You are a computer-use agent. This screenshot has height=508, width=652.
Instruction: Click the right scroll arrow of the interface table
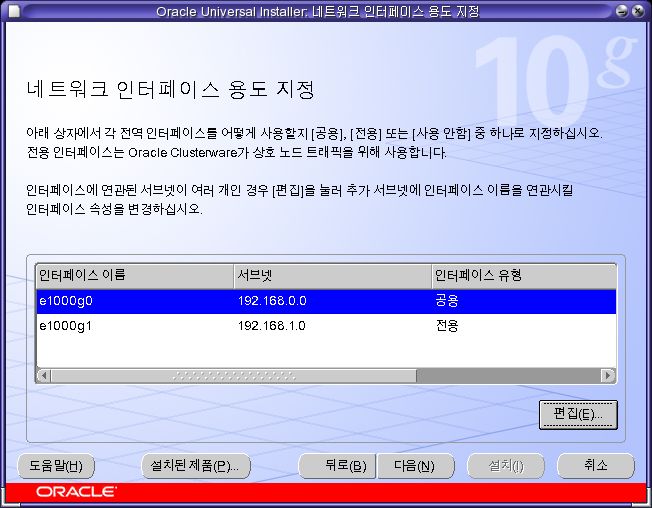608,375
